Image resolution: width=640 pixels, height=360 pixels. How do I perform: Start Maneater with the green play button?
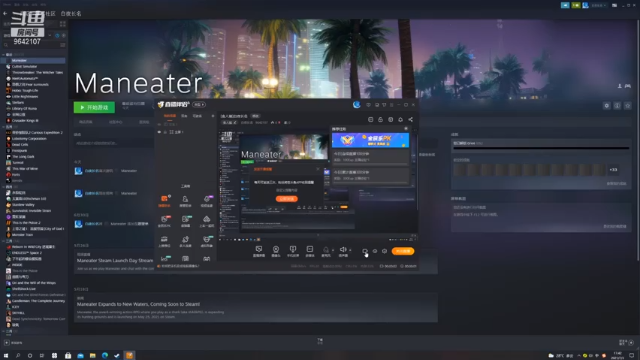click(x=94, y=107)
